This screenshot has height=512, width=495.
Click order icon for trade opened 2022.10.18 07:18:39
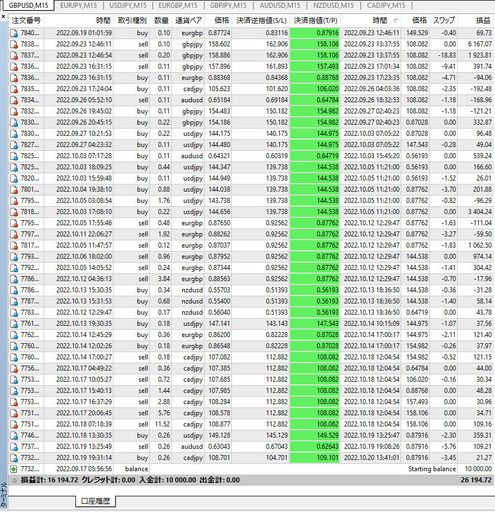14,424
